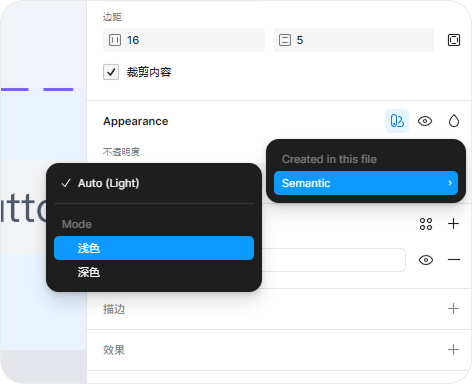Click the 效果 section label

114,350
